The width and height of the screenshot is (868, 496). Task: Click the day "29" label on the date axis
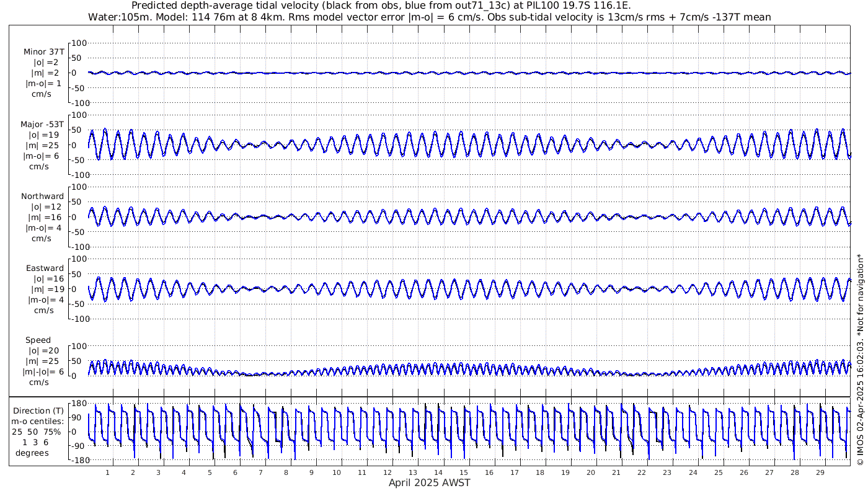click(x=820, y=472)
